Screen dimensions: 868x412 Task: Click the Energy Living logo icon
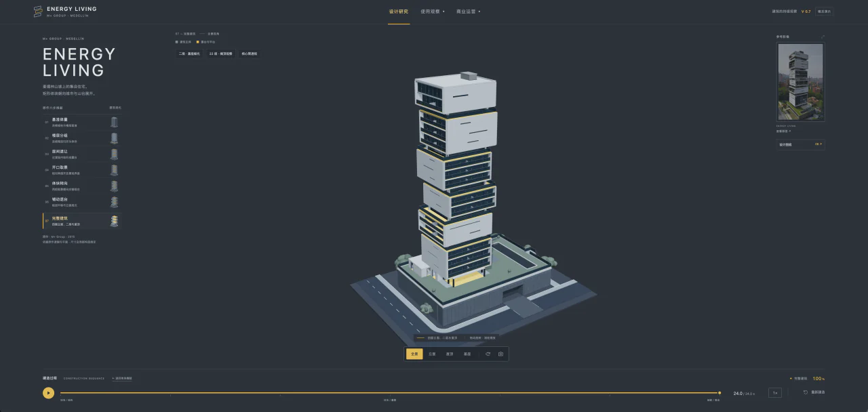38,12
